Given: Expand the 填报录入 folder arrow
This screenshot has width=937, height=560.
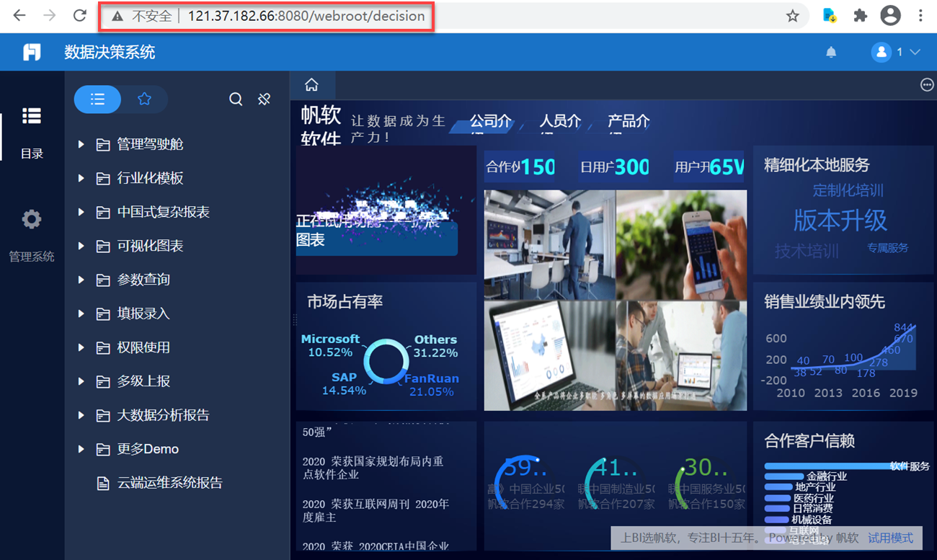Looking at the screenshot, I should [x=81, y=314].
